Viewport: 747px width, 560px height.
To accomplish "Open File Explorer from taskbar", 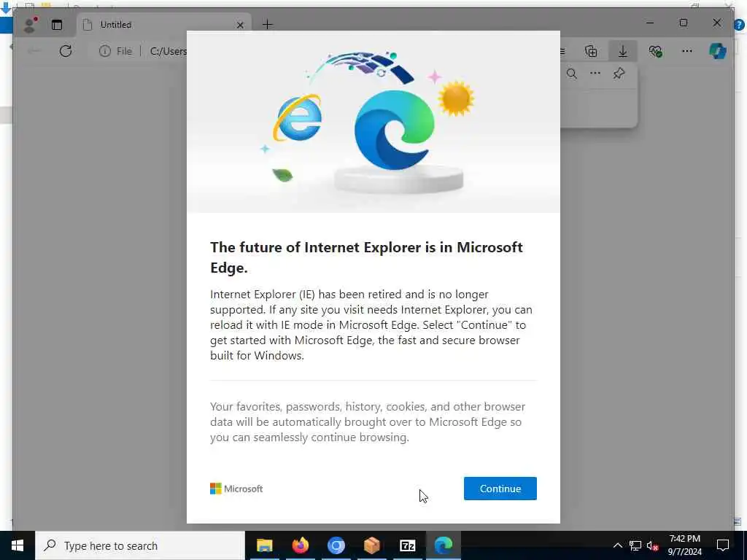I will (x=264, y=545).
